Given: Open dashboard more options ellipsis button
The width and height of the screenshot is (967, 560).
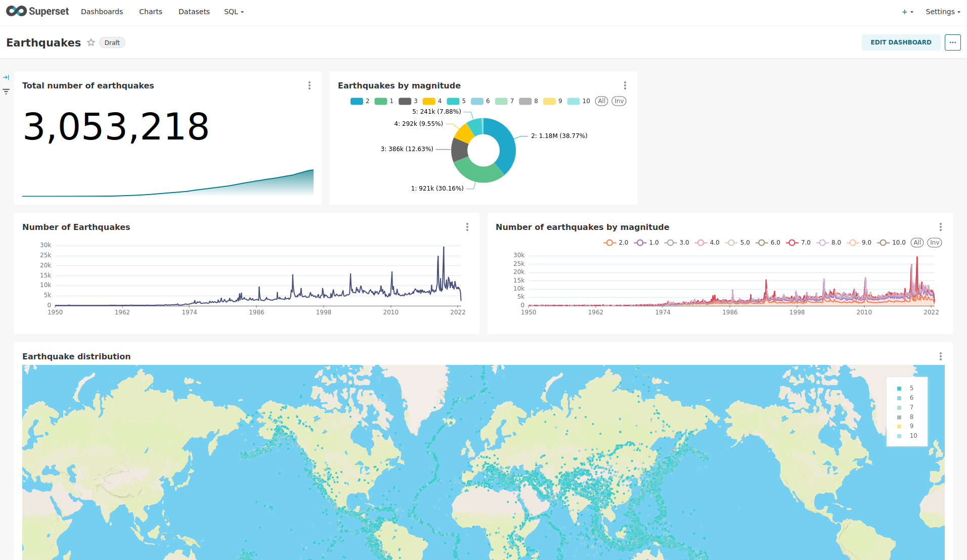Looking at the screenshot, I should tap(952, 42).
